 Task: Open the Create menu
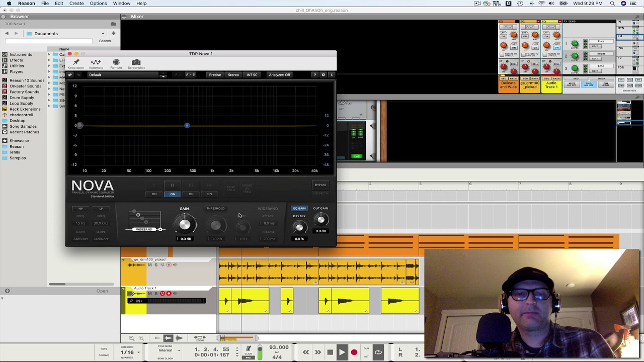(76, 4)
